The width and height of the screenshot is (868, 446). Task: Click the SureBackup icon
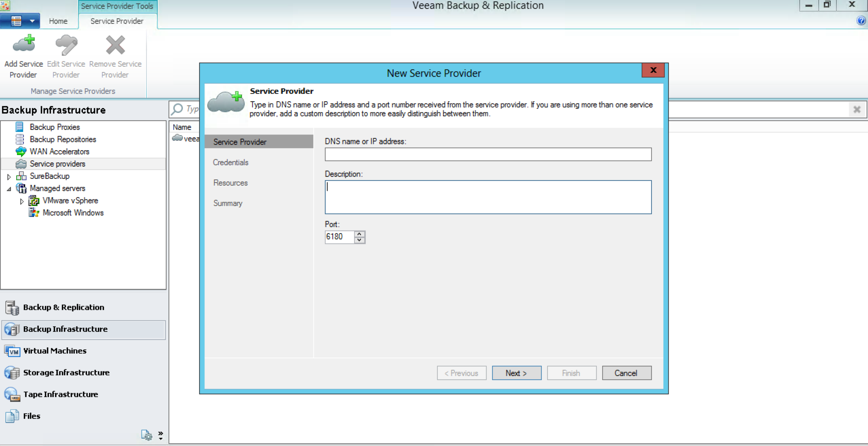pyautogui.click(x=21, y=176)
